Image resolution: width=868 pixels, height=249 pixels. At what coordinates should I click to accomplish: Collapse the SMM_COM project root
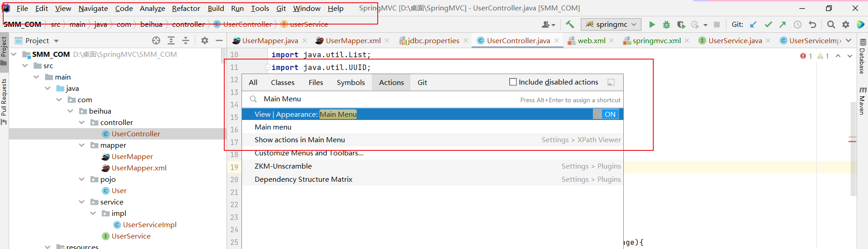(x=14, y=54)
